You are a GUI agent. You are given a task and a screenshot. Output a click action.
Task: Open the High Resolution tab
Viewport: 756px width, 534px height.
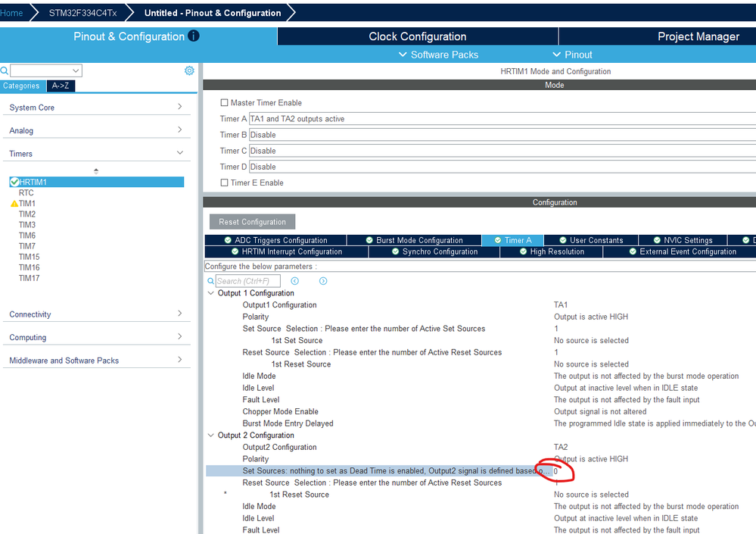[x=552, y=251]
